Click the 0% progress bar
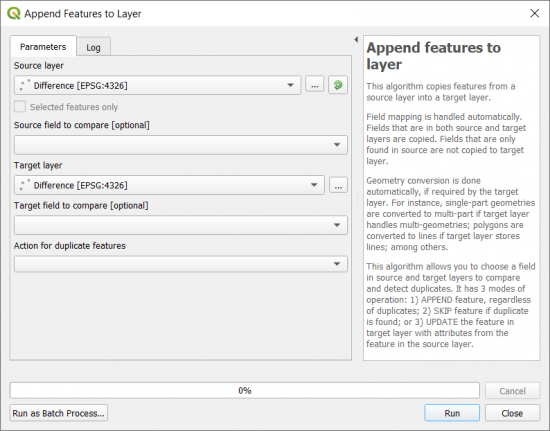Image resolution: width=550 pixels, height=431 pixels. click(x=244, y=390)
